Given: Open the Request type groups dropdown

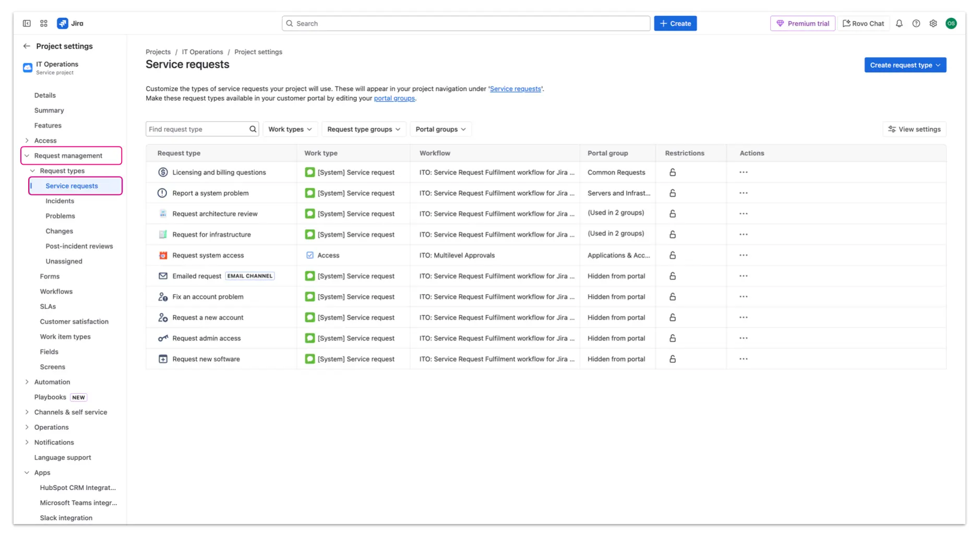Looking at the screenshot, I should [x=363, y=129].
